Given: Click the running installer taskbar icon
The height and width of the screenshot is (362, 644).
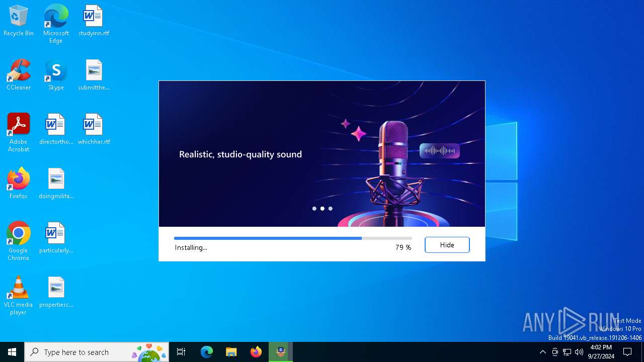Looking at the screenshot, I should click(281, 352).
